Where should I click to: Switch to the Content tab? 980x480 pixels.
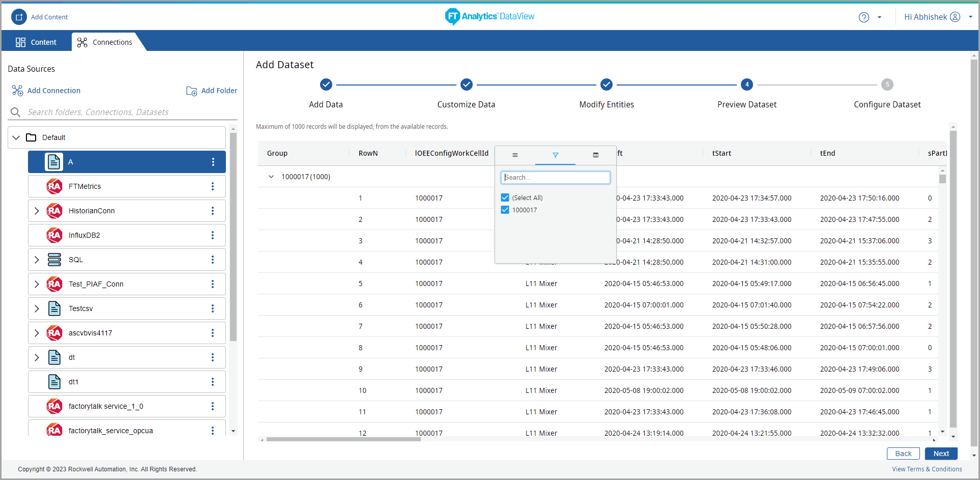pos(36,42)
